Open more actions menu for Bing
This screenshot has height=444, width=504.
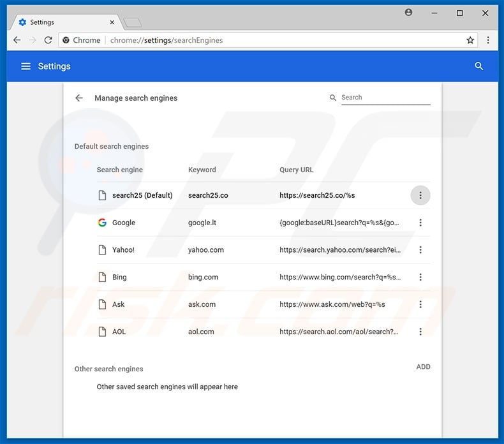click(420, 277)
